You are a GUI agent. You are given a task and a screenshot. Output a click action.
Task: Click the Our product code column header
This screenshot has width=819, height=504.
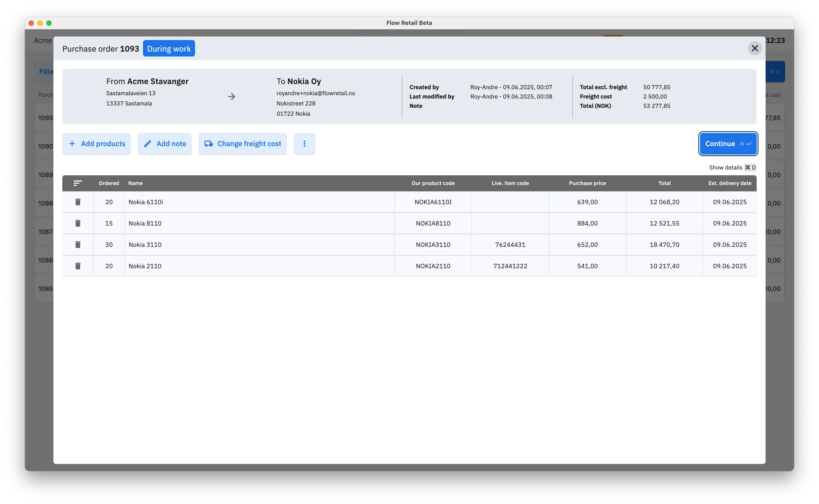(433, 183)
